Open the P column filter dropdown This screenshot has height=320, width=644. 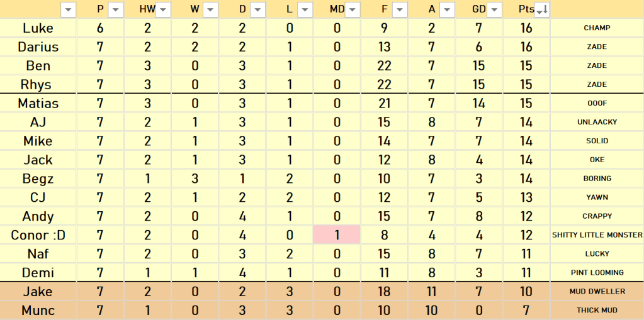[x=116, y=9]
